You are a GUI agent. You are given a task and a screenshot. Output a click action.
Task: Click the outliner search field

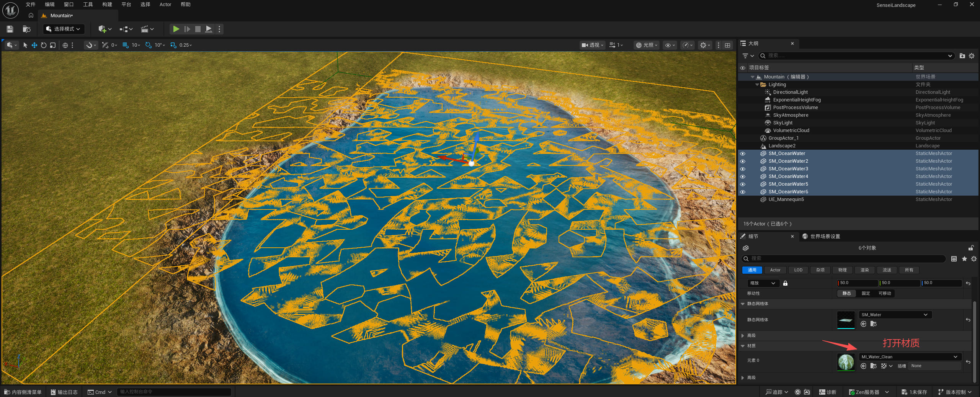pyautogui.click(x=856, y=56)
